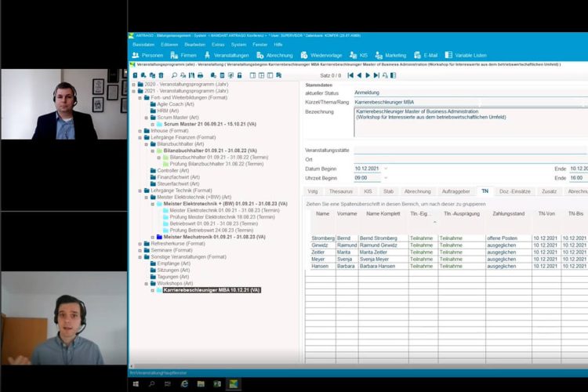Open the Firmen module

click(185, 55)
